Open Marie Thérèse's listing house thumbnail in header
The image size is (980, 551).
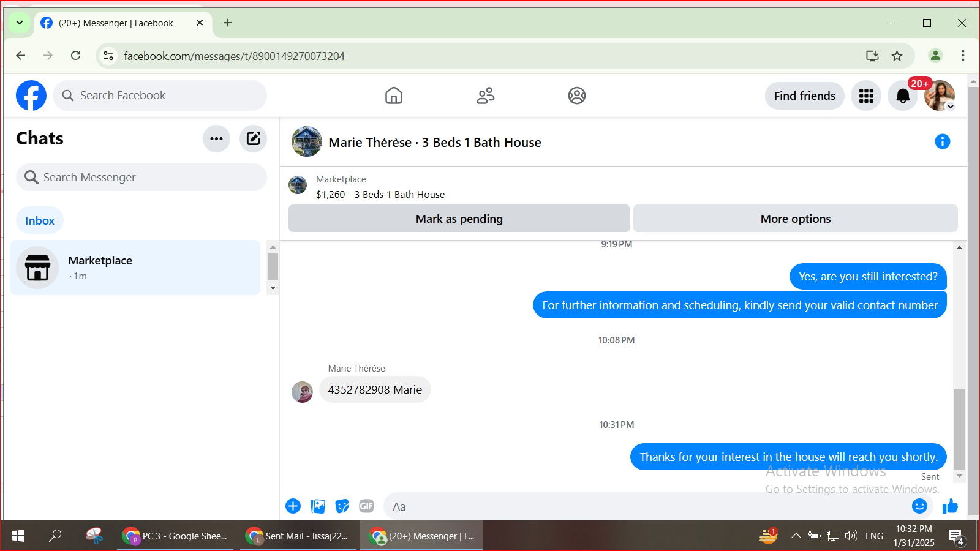point(307,142)
